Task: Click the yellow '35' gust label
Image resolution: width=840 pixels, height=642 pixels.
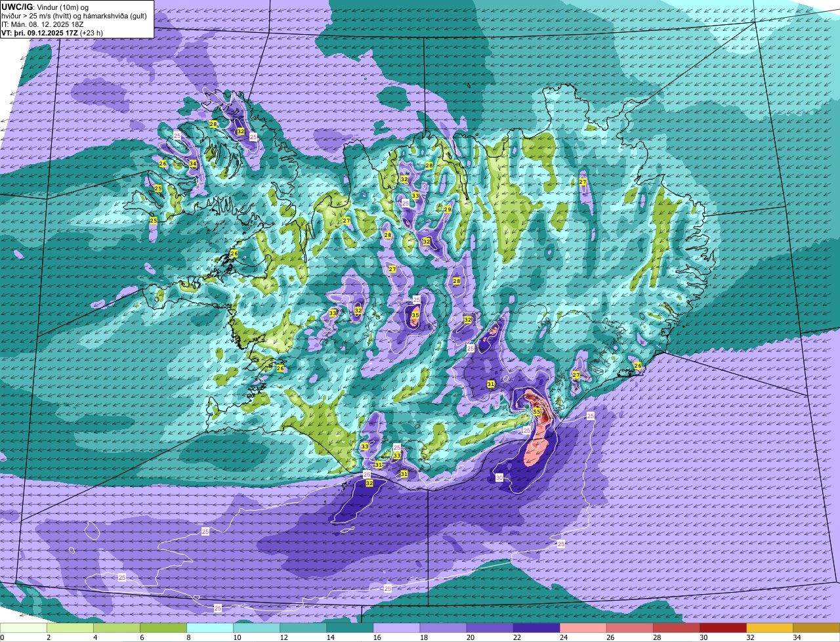Action: click(415, 316)
